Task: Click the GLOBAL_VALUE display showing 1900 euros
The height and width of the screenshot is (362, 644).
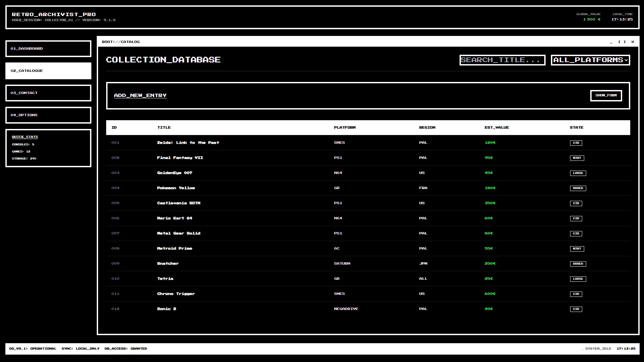Action: [591, 19]
